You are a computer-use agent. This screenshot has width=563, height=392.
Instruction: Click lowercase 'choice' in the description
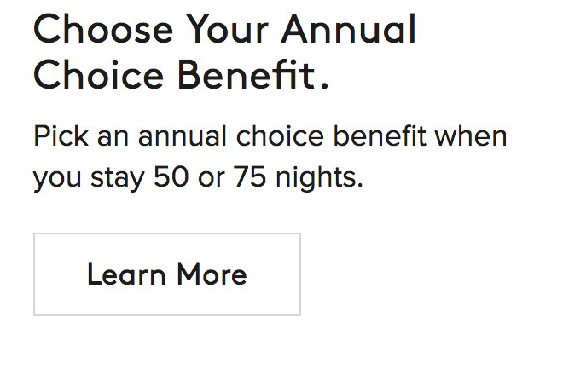click(278, 136)
